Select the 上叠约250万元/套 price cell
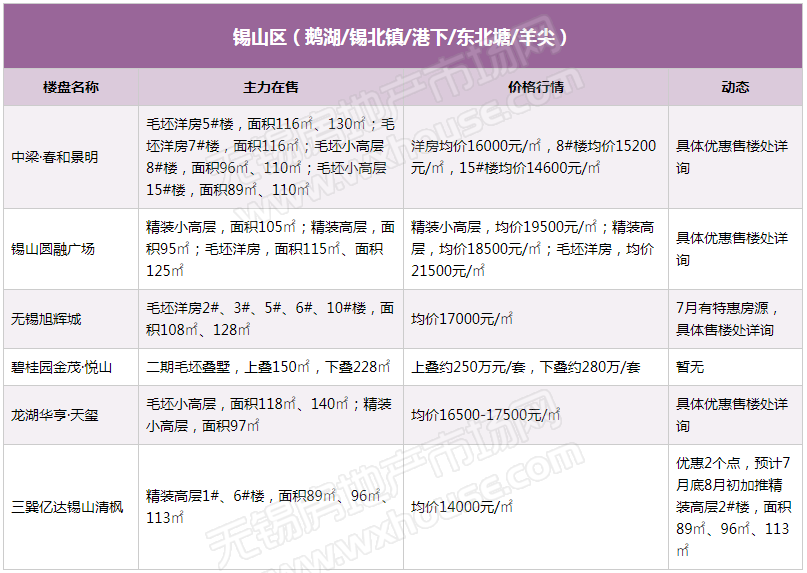The height and width of the screenshot is (573, 807). click(x=525, y=367)
